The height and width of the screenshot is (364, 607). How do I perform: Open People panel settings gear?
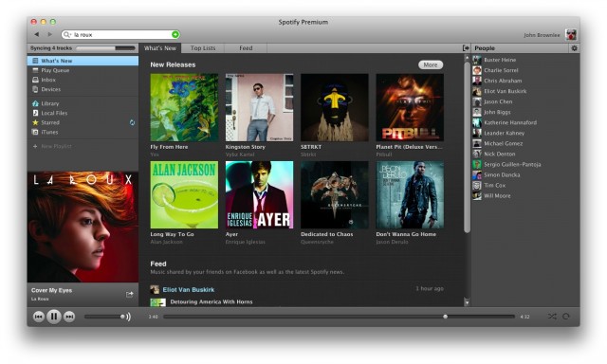(x=574, y=48)
